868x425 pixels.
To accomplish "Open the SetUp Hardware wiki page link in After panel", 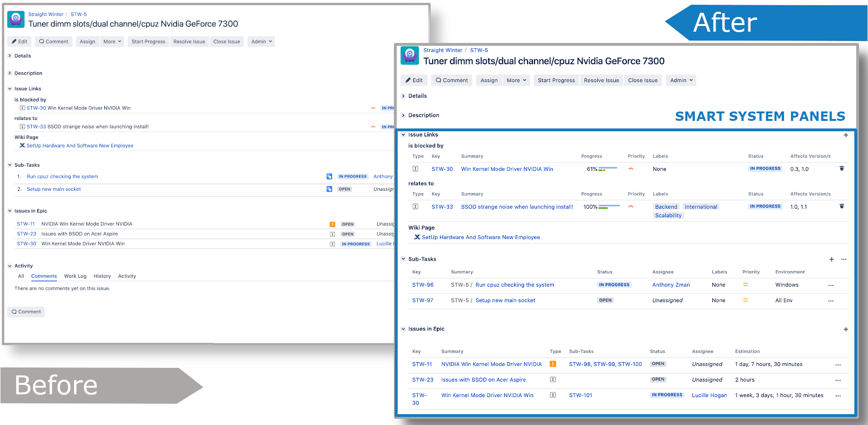I will tap(480, 238).
